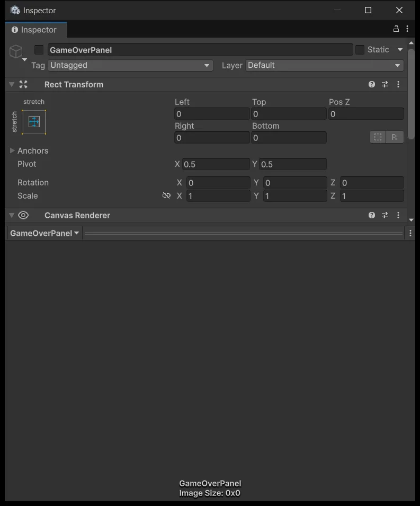The width and height of the screenshot is (420, 506).
Task: Click the Scale X field
Action: pos(218,196)
